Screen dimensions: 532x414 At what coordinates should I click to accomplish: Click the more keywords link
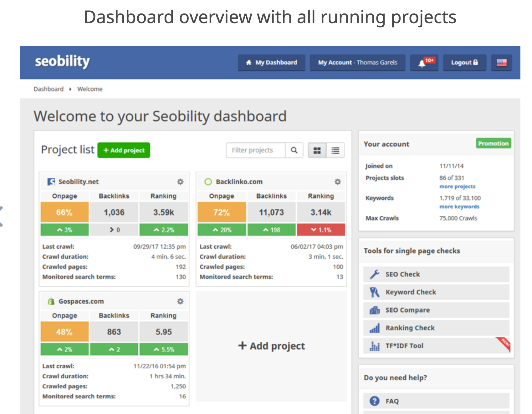coord(459,207)
